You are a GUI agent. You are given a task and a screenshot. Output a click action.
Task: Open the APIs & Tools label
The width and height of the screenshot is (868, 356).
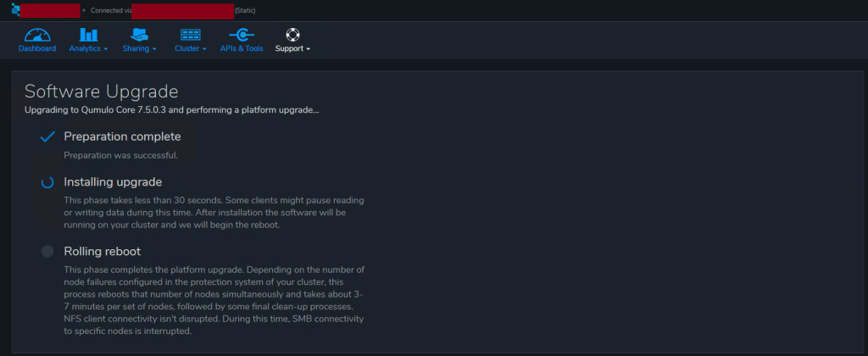point(242,48)
